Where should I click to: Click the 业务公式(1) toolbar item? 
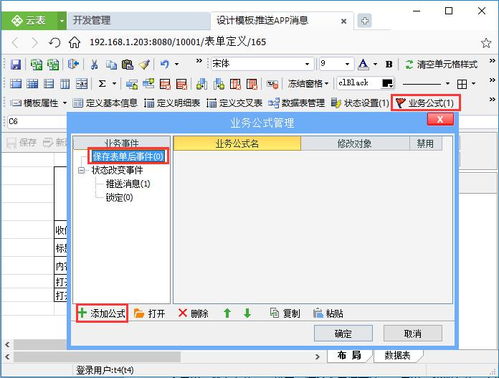click(x=426, y=103)
